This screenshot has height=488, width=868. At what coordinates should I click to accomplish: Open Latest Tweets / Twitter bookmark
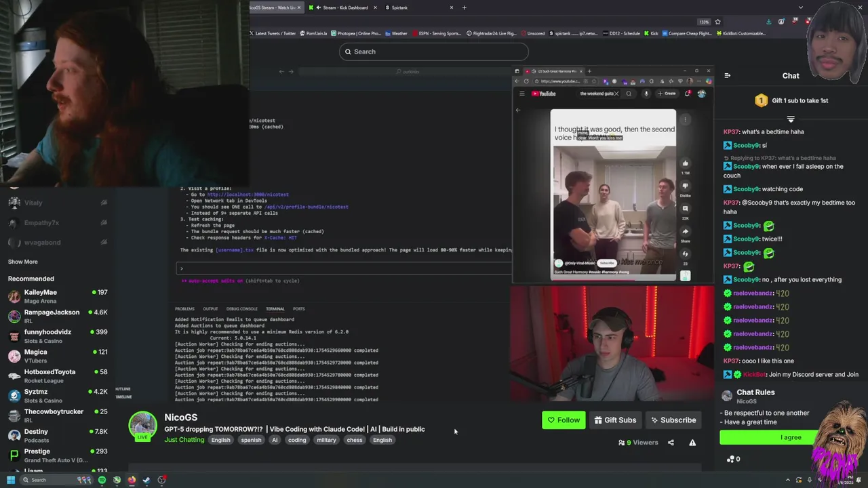click(x=273, y=33)
